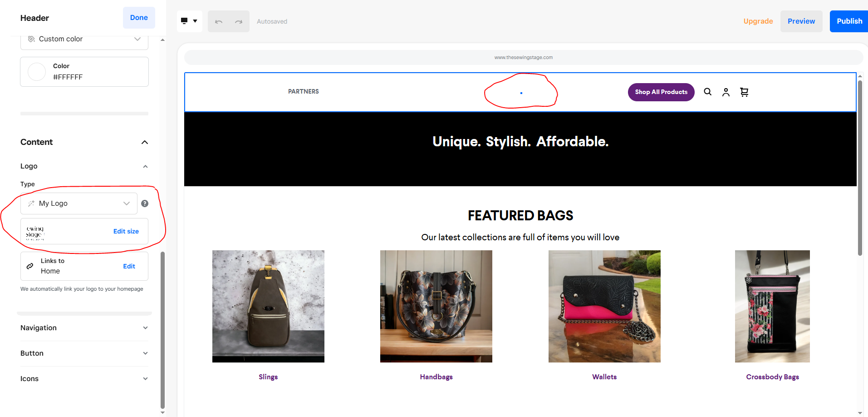Click the Handbags category link
Viewport: 868px width, 417px height.
coord(436,377)
